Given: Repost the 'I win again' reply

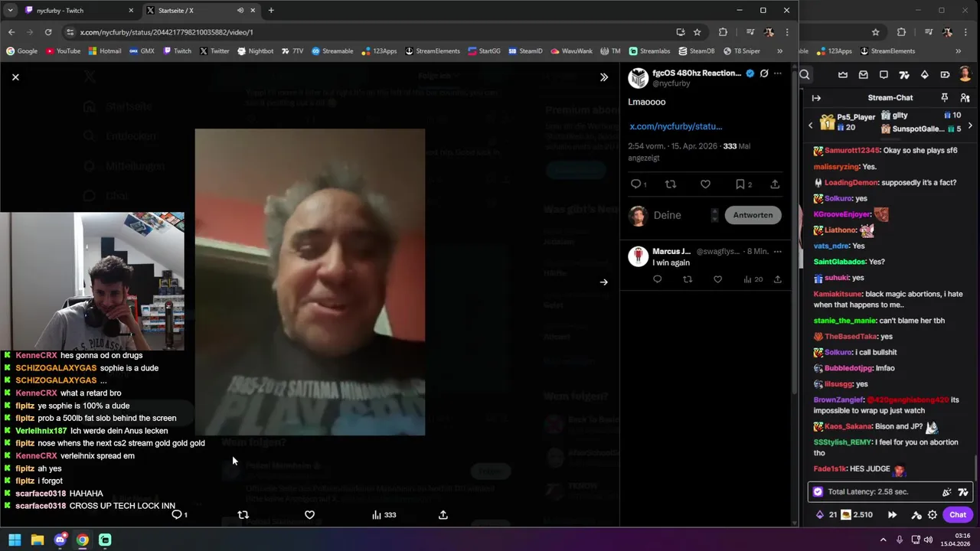Looking at the screenshot, I should [x=688, y=279].
